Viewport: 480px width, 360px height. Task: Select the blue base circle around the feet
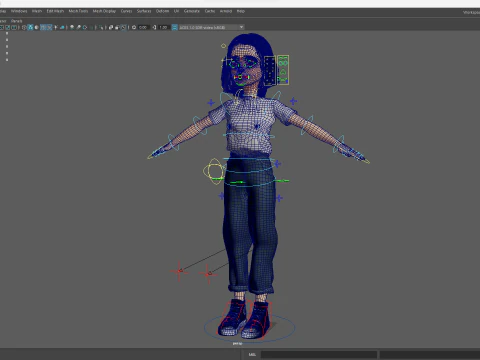[x=249, y=328]
